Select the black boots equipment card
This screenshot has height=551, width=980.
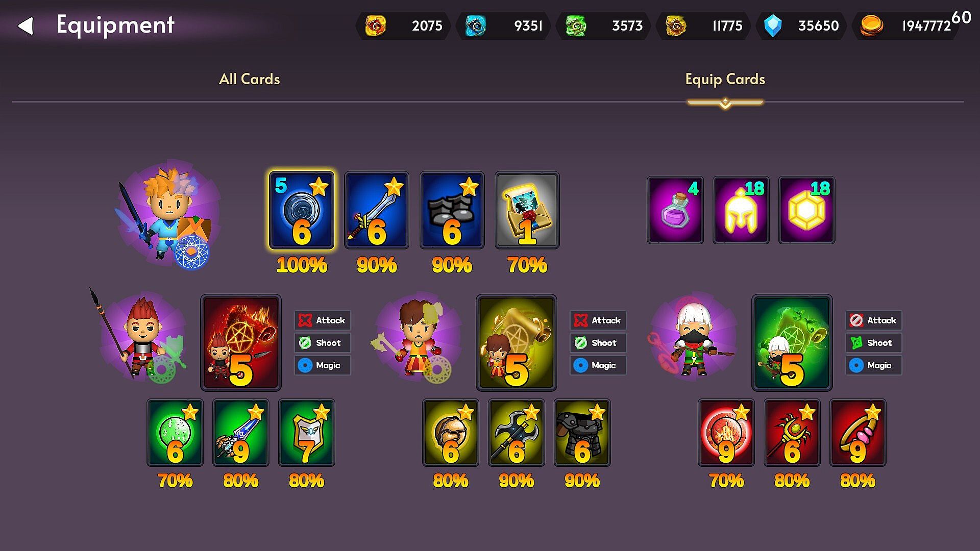(x=452, y=210)
